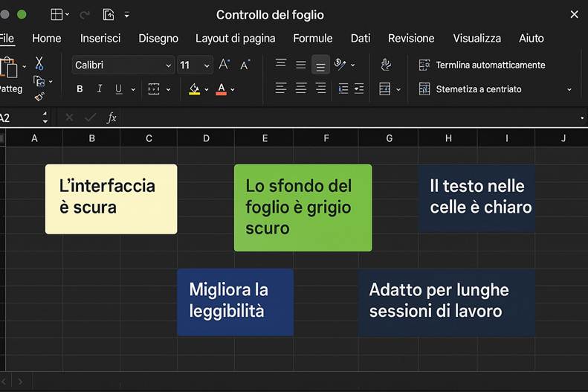Expand the formula bar arrow
Screen dimensions: 588x392
point(582,118)
